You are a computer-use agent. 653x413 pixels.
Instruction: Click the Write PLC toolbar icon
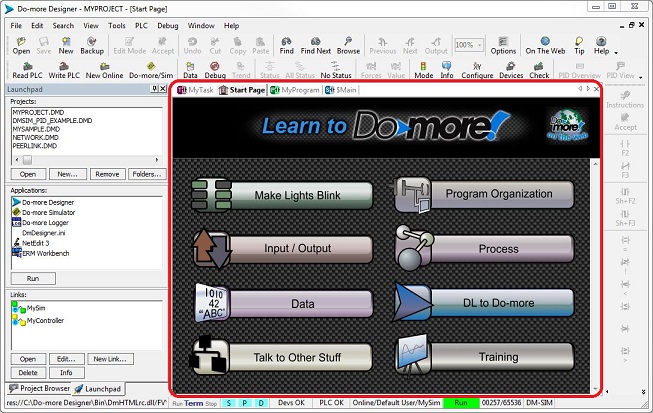[x=64, y=69]
